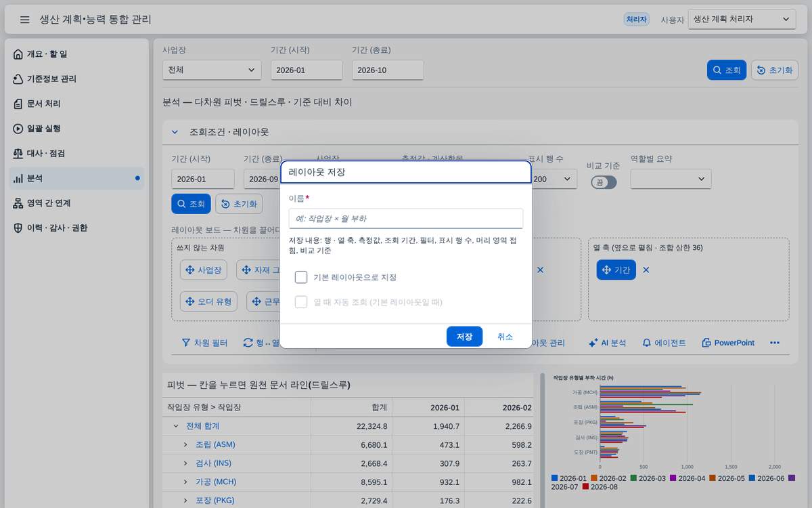Open 이력·감사·권한 in the sidebar
812x508 pixels.
tap(76, 228)
